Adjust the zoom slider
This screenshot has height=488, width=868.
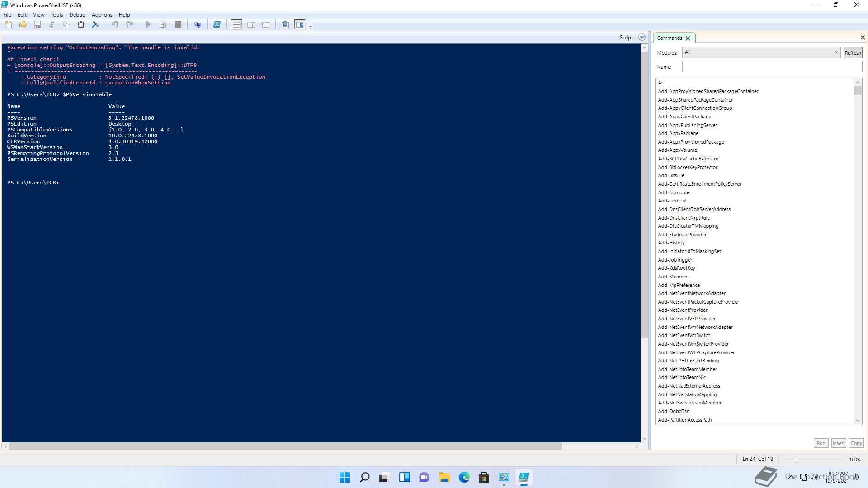click(x=797, y=460)
